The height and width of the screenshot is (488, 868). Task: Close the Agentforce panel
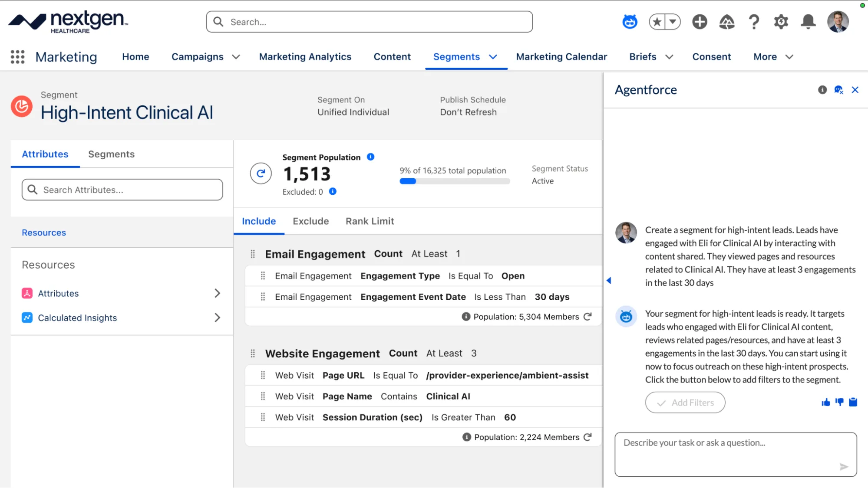pyautogui.click(x=855, y=90)
